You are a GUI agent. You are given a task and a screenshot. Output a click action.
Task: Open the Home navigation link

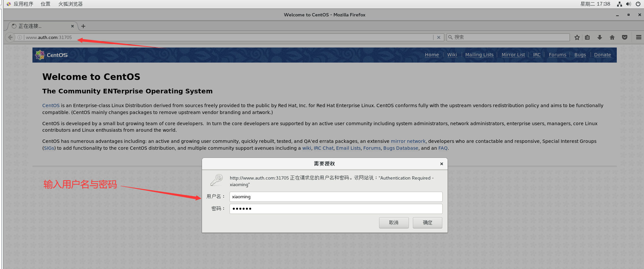tap(432, 55)
